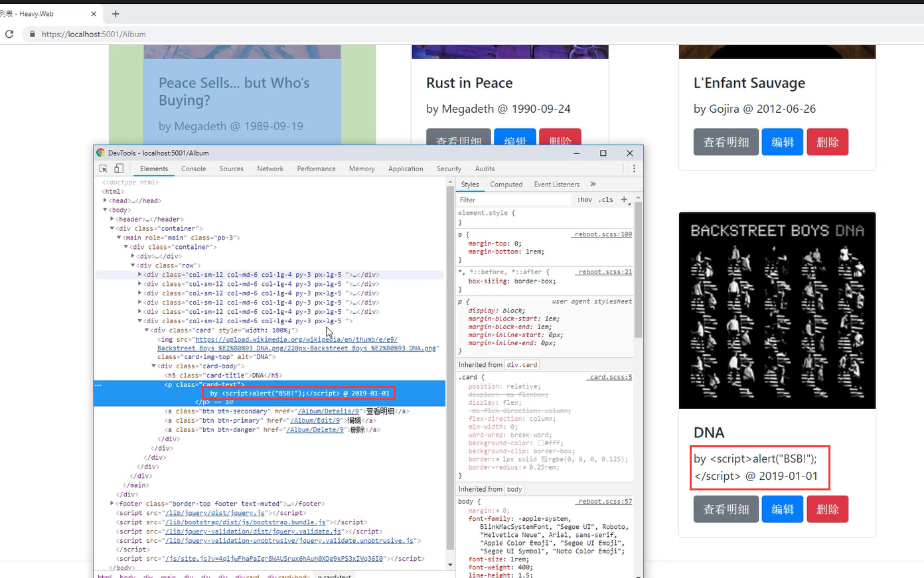
Task: Click div.card in Inherited from label
Action: [522, 365]
